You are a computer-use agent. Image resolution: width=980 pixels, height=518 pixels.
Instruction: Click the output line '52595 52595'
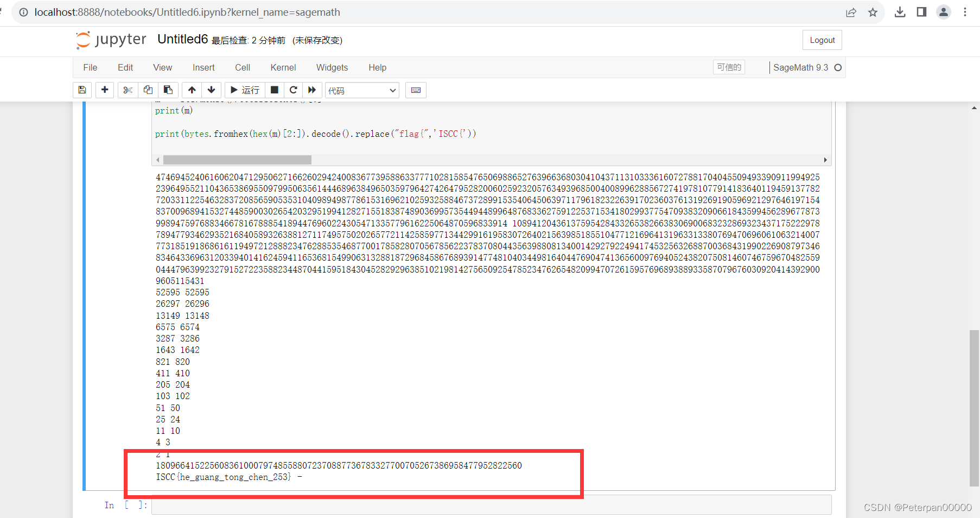pos(182,292)
